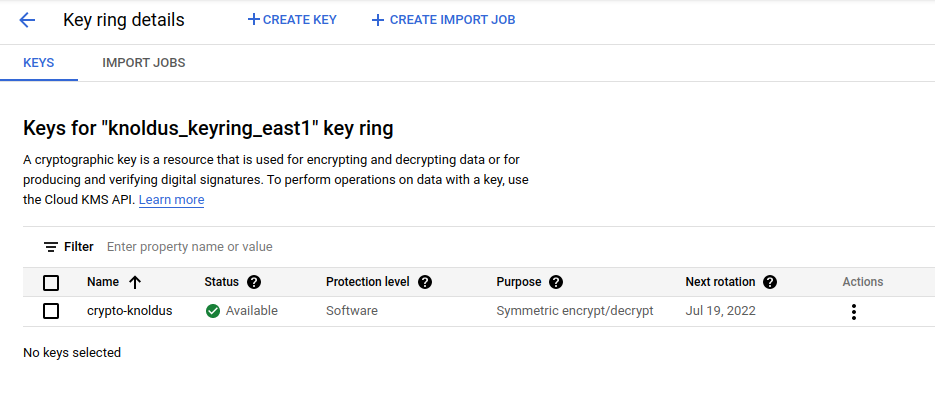The height and width of the screenshot is (401, 935).
Task: Select the Keys tab
Action: click(x=38, y=63)
